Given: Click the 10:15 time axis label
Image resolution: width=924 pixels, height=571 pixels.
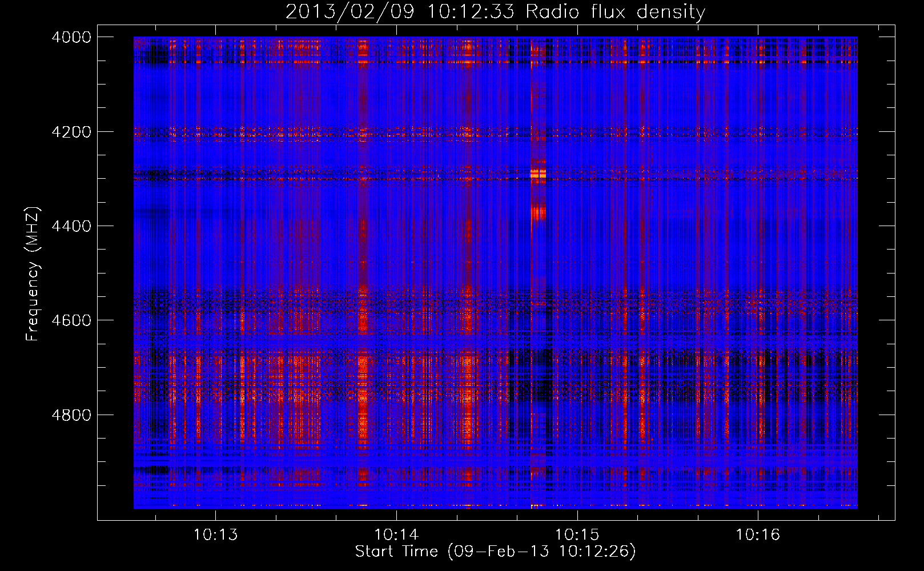Looking at the screenshot, I should 577,535.
